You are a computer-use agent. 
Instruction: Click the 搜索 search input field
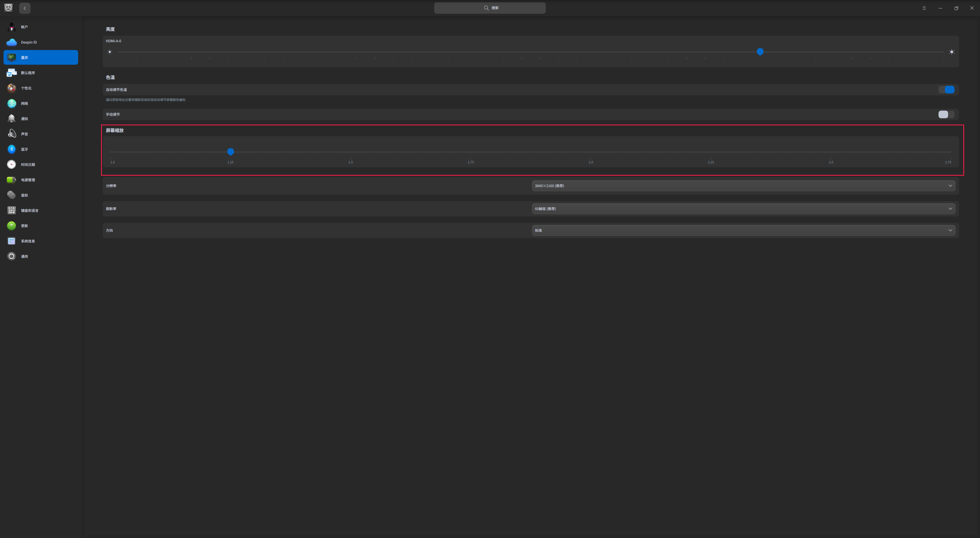pyautogui.click(x=490, y=8)
